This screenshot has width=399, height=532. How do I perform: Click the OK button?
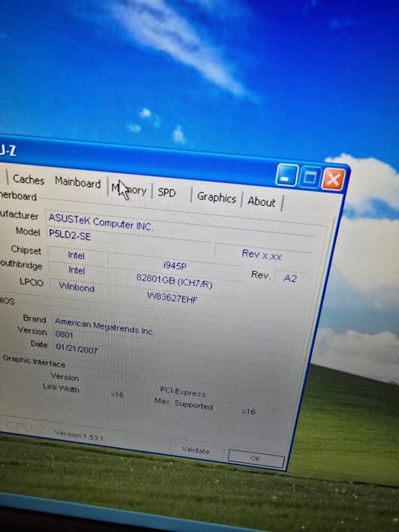tap(256, 458)
